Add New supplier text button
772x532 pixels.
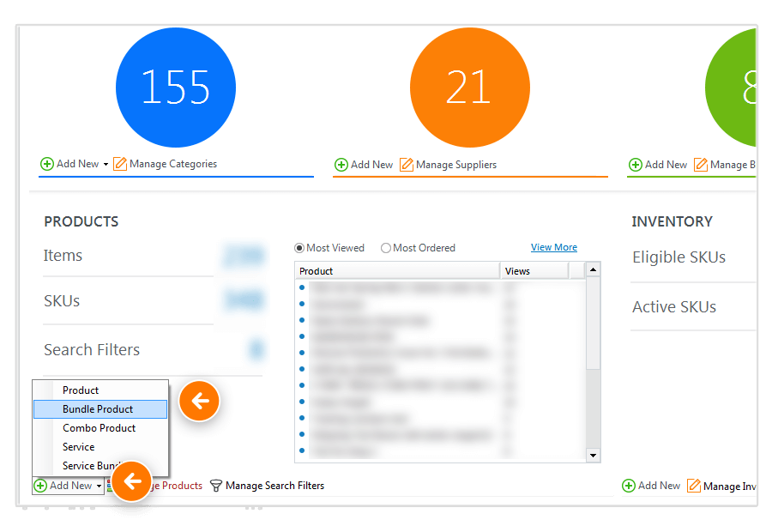tap(371, 165)
